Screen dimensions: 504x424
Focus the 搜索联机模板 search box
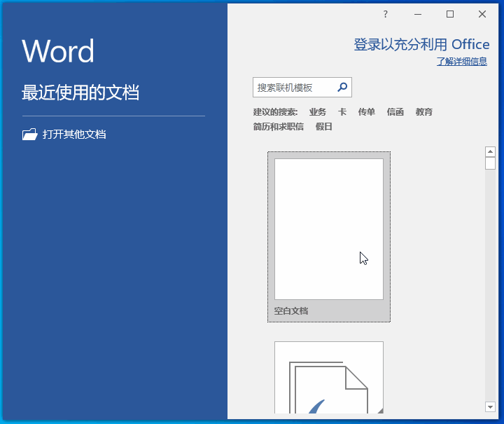tap(294, 88)
